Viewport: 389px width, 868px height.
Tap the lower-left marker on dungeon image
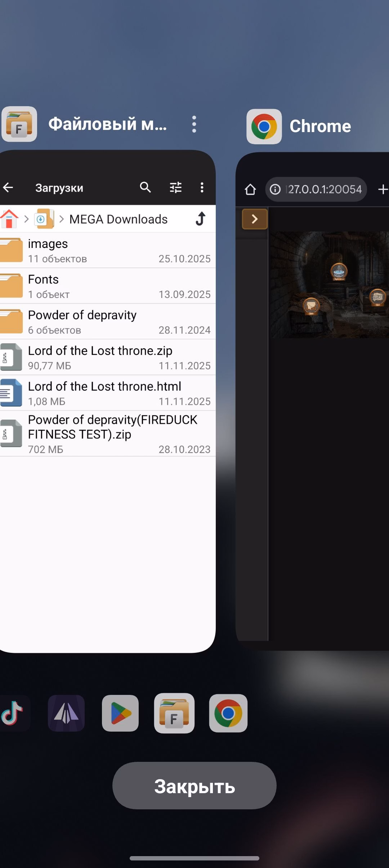point(311,307)
